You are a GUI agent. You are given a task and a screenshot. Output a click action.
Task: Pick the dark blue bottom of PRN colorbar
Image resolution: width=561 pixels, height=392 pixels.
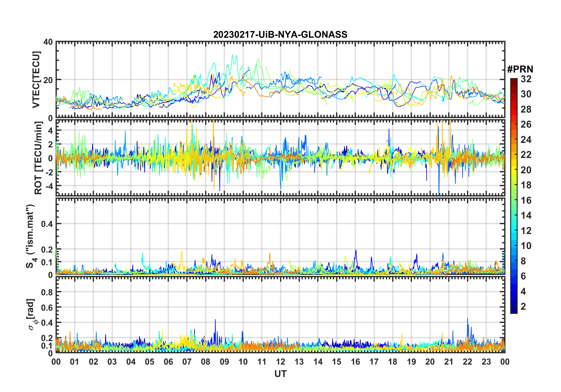tap(514, 309)
